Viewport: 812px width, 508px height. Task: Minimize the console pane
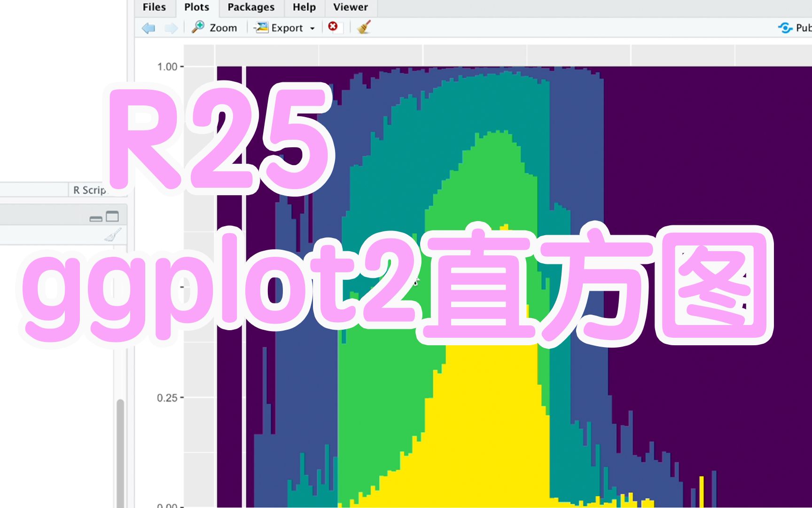point(96,218)
